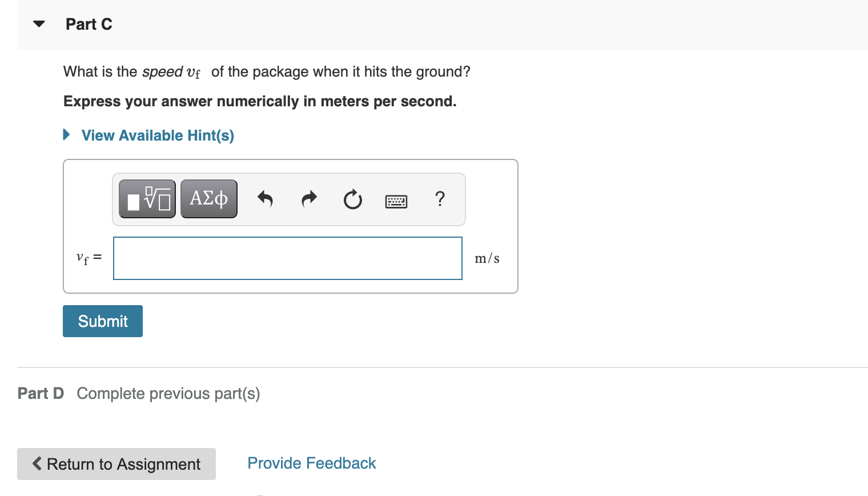View Available Hint(s) for Part C
The width and height of the screenshot is (868, 496).
pyautogui.click(x=158, y=135)
